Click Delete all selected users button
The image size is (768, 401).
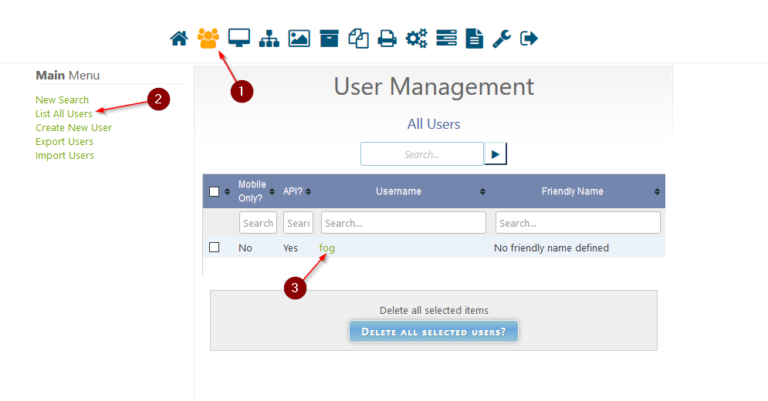434,331
